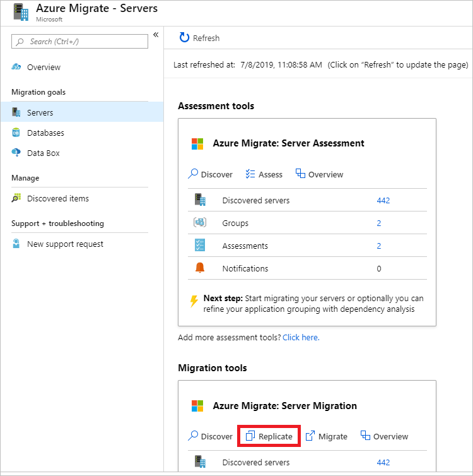Click the Notifications bell icon
This screenshot has width=473, height=476.
point(200,268)
